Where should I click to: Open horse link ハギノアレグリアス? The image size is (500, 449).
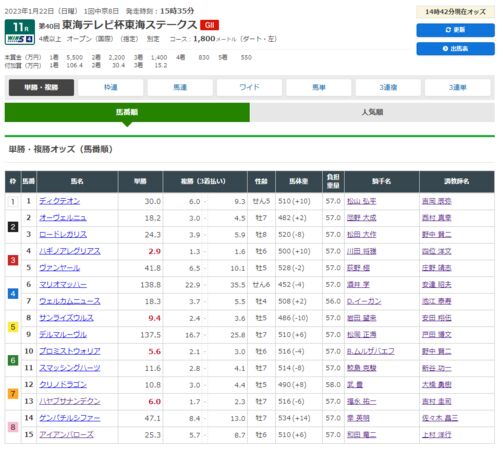pyautogui.click(x=70, y=251)
